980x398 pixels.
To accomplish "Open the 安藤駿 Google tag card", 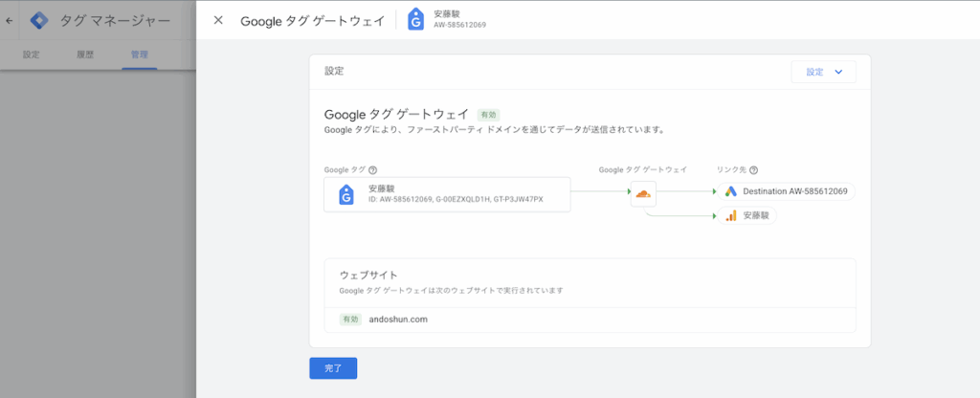I will tap(447, 194).
